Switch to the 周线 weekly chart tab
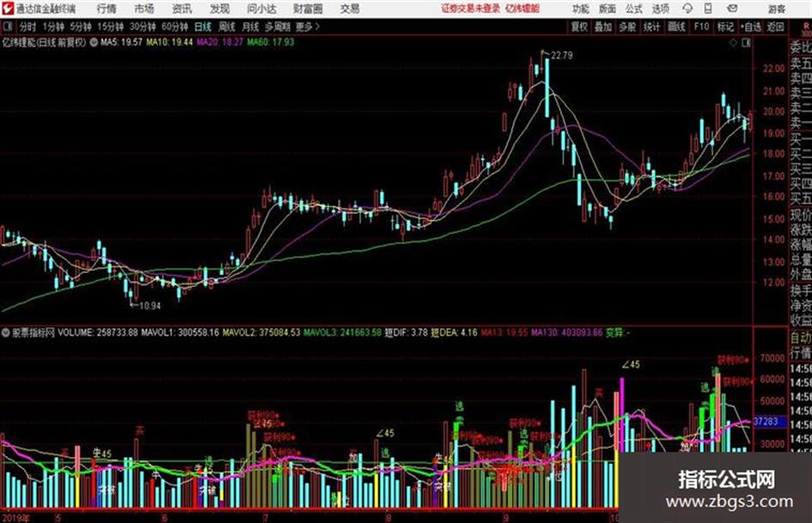This screenshot has width=812, height=523. (x=227, y=27)
